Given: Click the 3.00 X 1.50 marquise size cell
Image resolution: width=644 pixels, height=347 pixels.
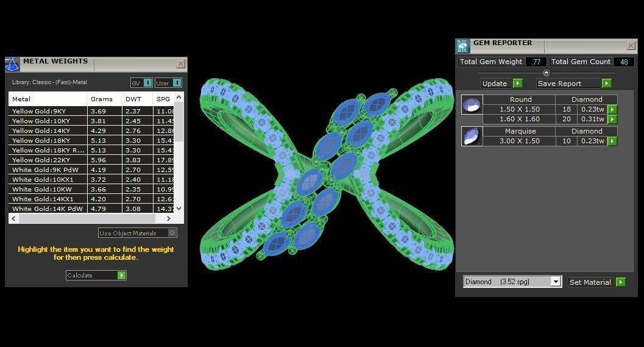Looking at the screenshot, I should click(x=520, y=141).
